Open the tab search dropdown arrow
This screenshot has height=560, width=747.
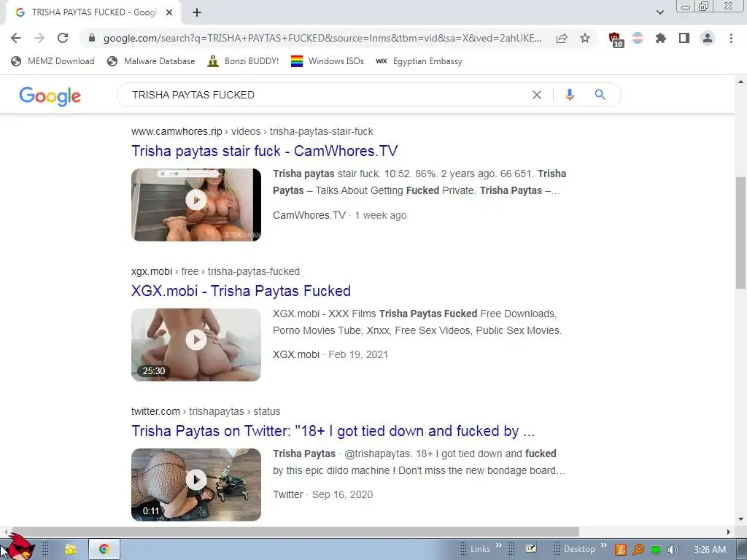click(659, 12)
